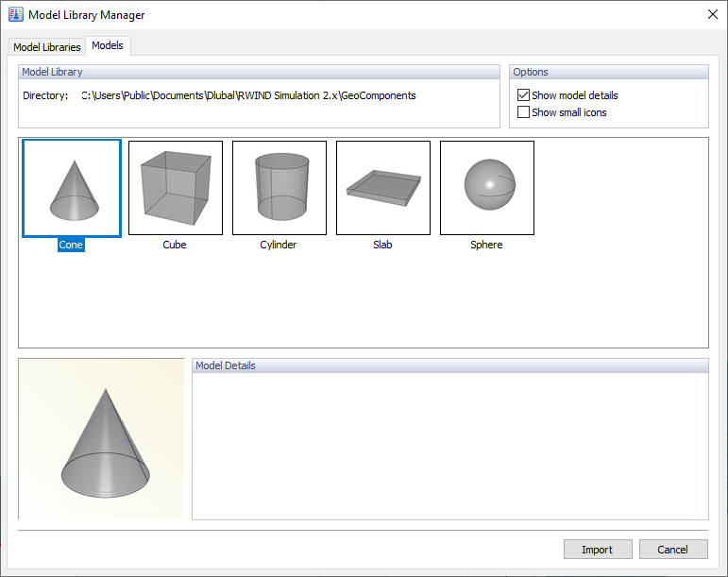Viewport: 728px width, 577px height.
Task: Select the Cylinder model thumbnail
Action: pos(279,188)
